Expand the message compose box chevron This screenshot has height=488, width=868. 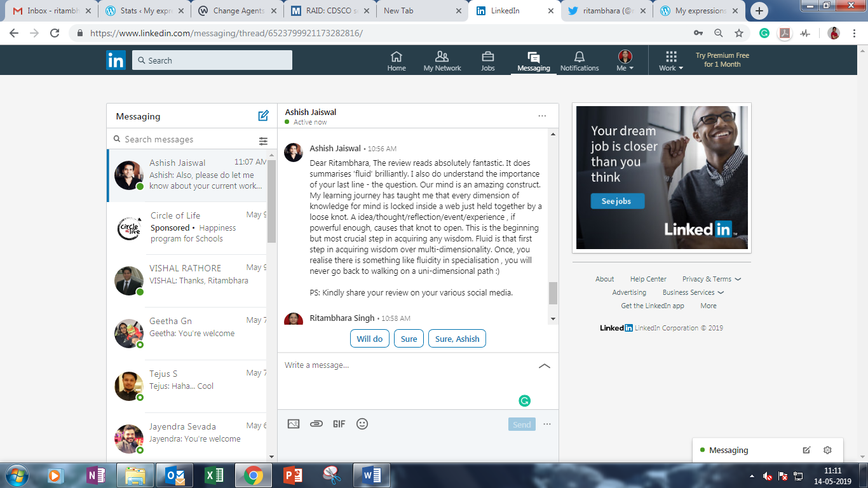(544, 366)
